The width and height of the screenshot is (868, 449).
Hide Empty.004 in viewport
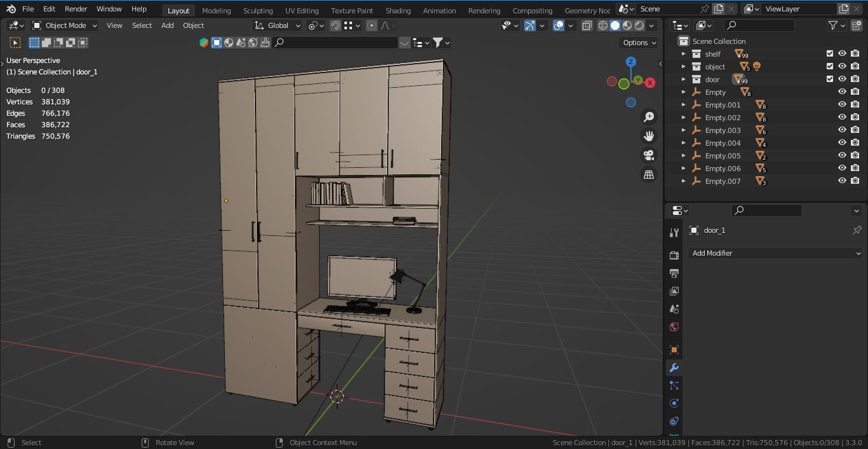point(843,143)
